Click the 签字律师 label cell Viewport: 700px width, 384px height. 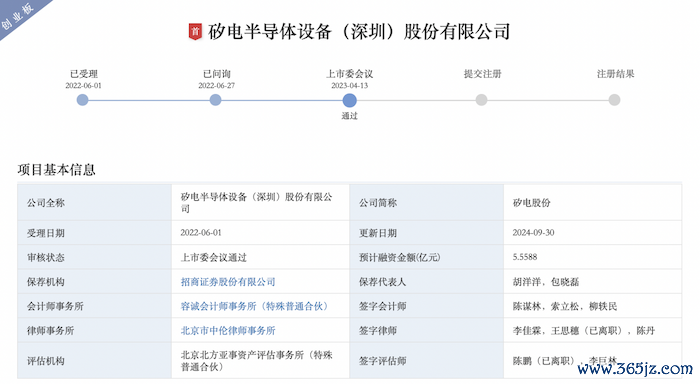pyautogui.click(x=427, y=330)
